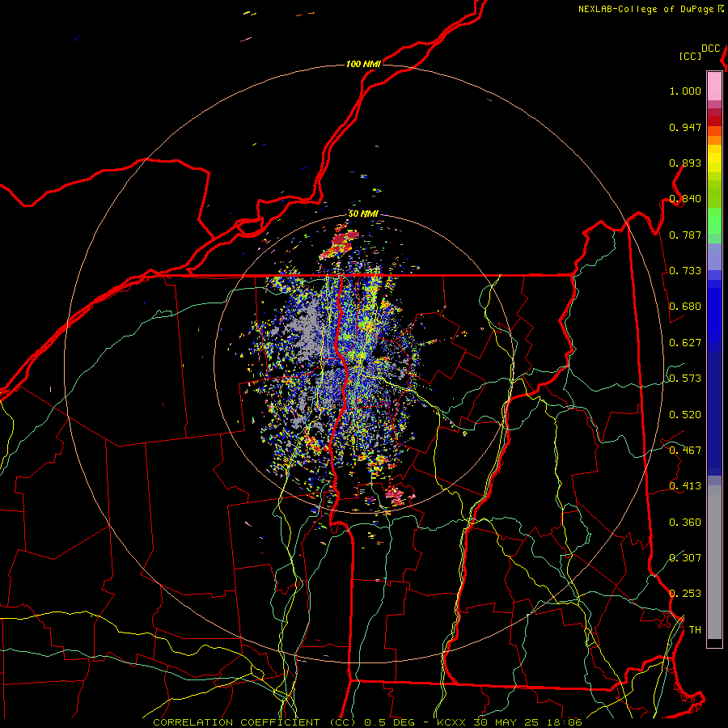728x728 pixels.
Task: Select the 0.787 scale value
Action: click(x=685, y=235)
